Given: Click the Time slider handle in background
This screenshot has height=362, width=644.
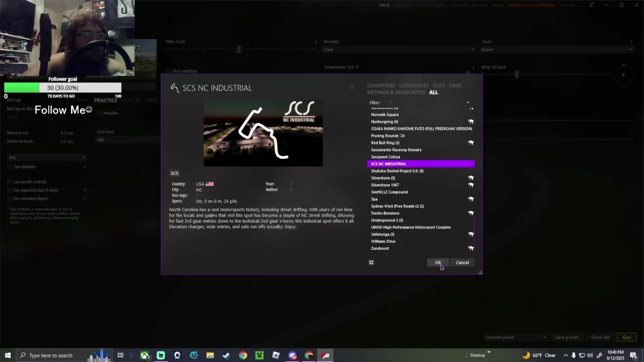Looking at the screenshot, I should 239,49.
